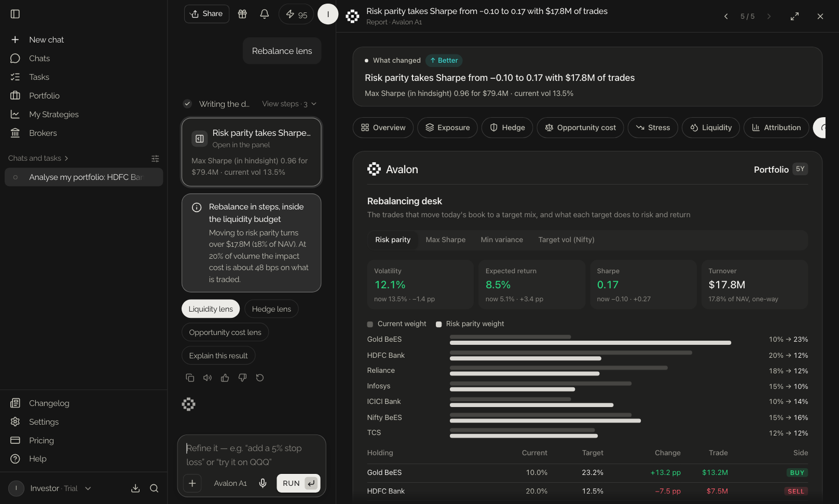Select the Max Sharpe target mix
The image size is (839, 504).
tap(446, 240)
